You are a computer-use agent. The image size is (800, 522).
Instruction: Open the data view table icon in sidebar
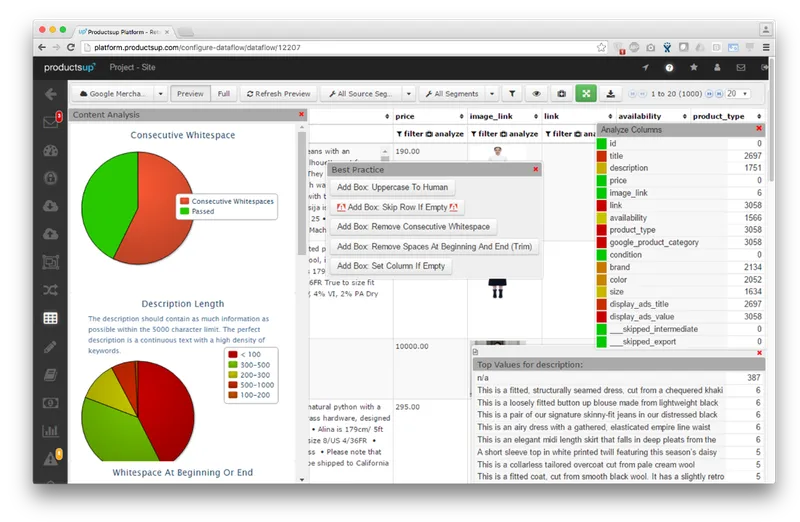tap(51, 318)
